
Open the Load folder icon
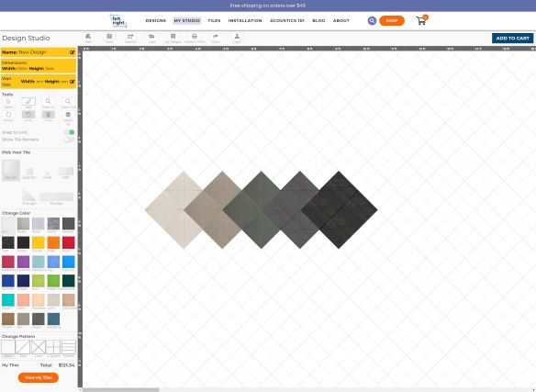tap(151, 36)
